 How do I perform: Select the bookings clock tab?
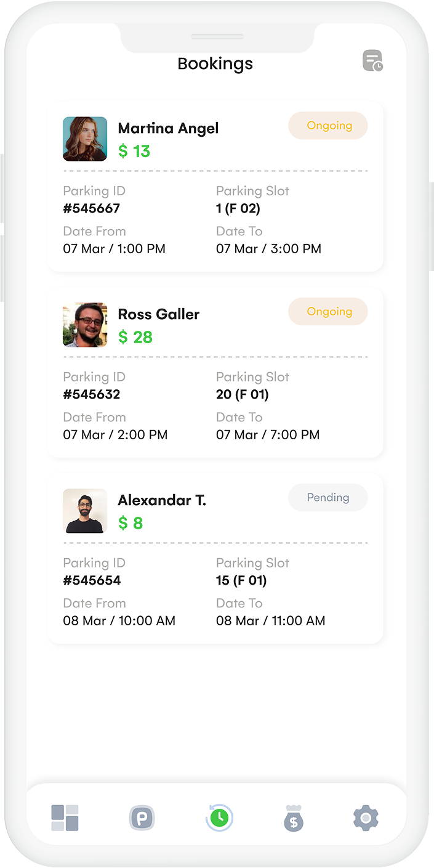pyautogui.click(x=218, y=818)
